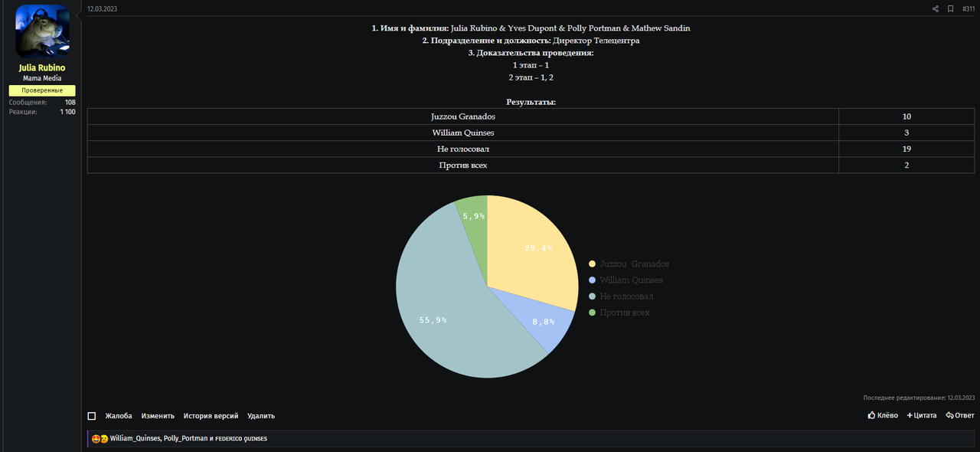Select the vote count 10 cell
The height and width of the screenshot is (452, 980).
click(x=906, y=116)
